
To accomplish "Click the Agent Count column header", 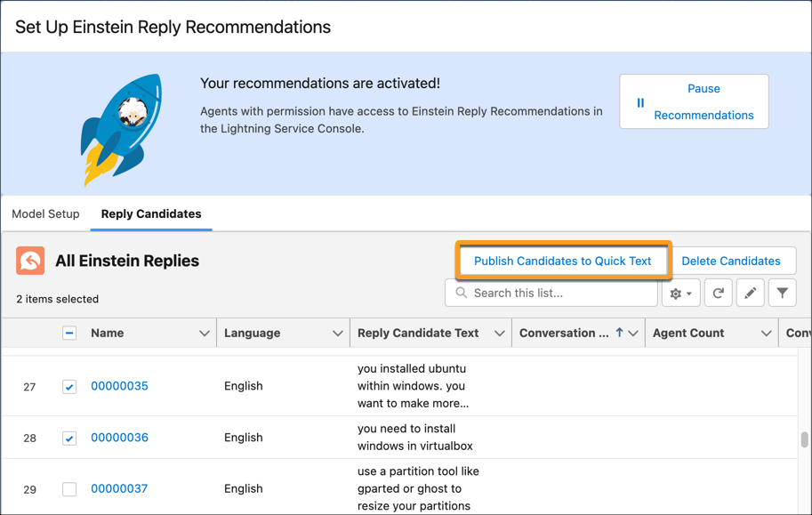I will pyautogui.click(x=688, y=334).
